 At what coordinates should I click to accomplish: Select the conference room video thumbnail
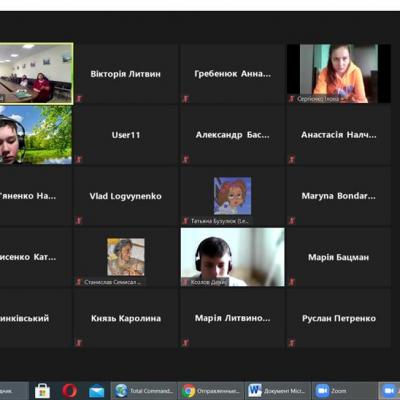click(36, 74)
